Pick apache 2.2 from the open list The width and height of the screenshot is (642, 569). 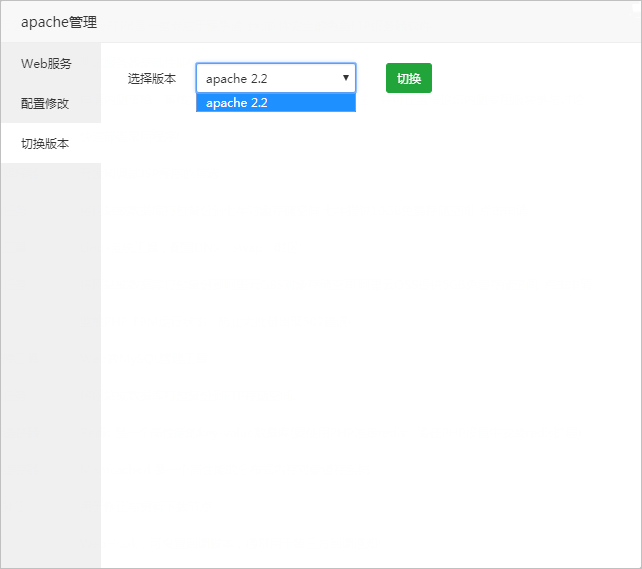coord(237,102)
